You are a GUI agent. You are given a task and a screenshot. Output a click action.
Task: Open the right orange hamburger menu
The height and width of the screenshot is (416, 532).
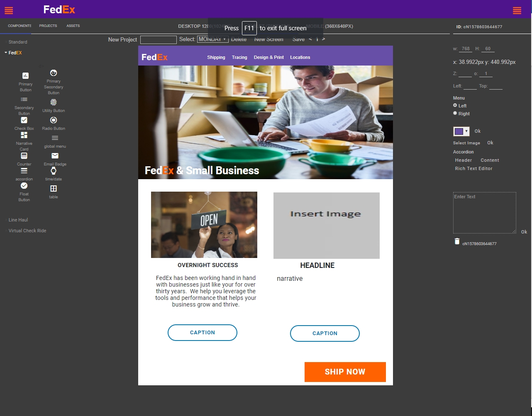517,10
